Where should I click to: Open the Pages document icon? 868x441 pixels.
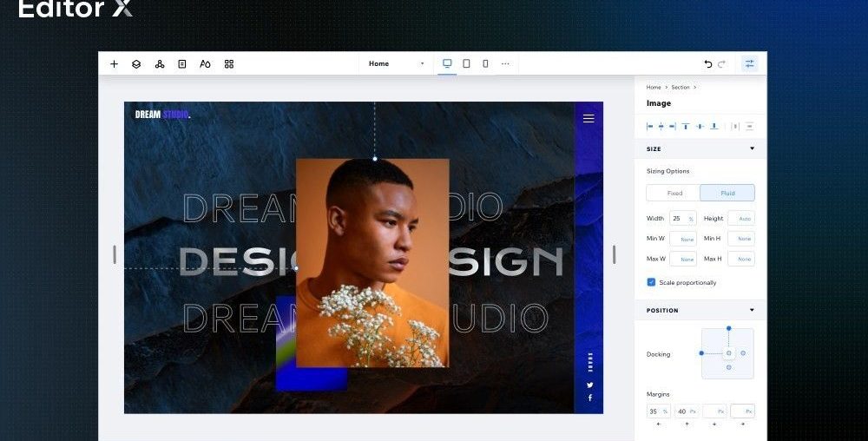[x=182, y=64]
